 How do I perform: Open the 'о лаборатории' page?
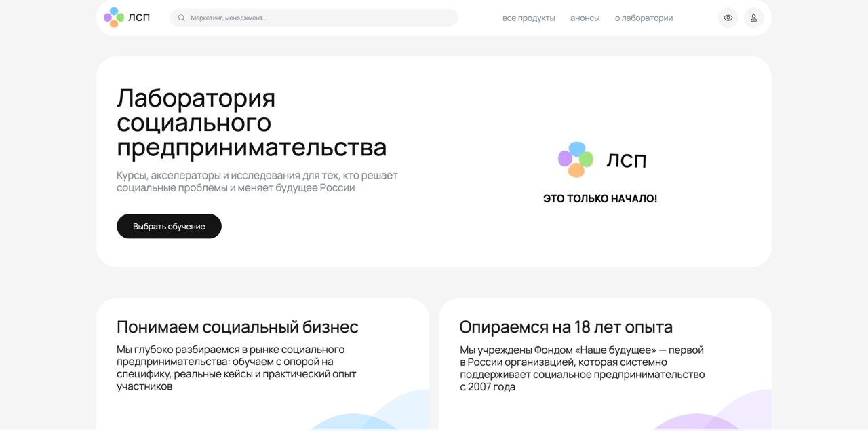coord(644,18)
